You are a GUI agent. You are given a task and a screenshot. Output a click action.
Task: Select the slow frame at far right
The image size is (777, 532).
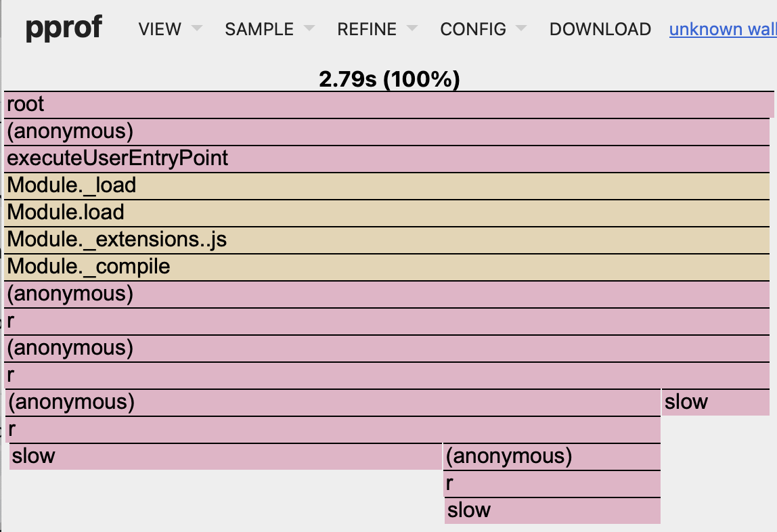(716, 403)
